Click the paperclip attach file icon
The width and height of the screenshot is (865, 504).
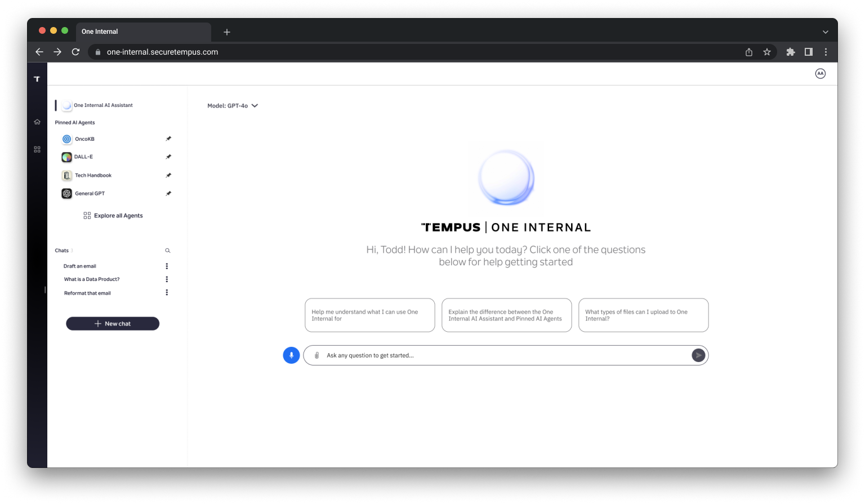pos(316,355)
